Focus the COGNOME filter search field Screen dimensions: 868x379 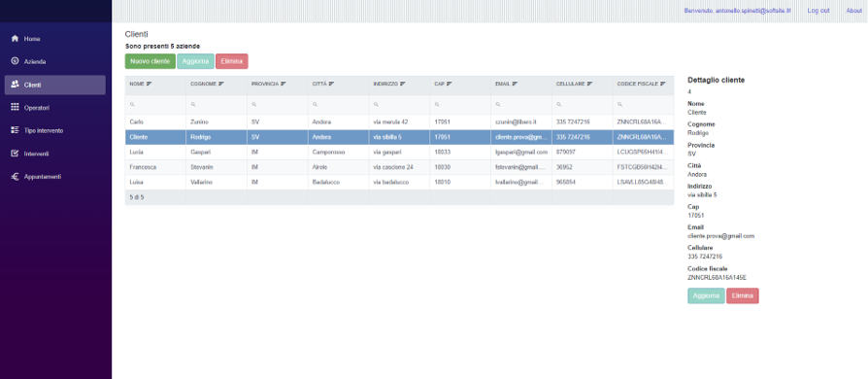coord(217,104)
